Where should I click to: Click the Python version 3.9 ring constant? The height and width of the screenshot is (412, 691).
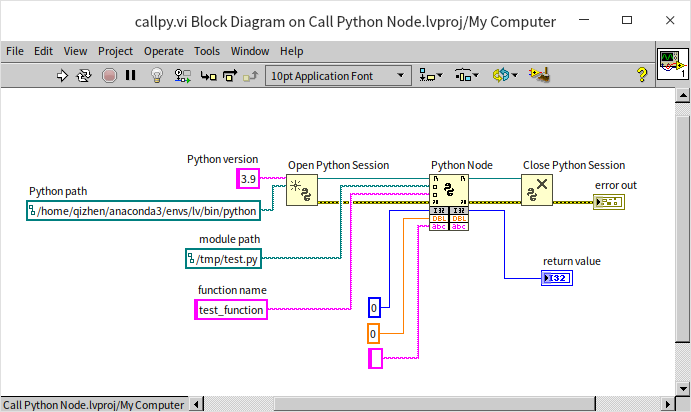coord(248,178)
